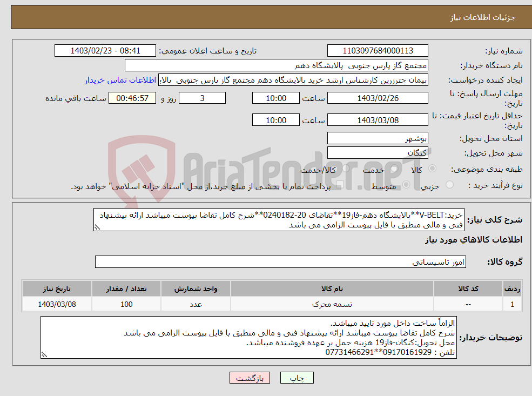The width and height of the screenshot is (532, 396).
Task: Click the general description text area
Action: [x=279, y=220]
